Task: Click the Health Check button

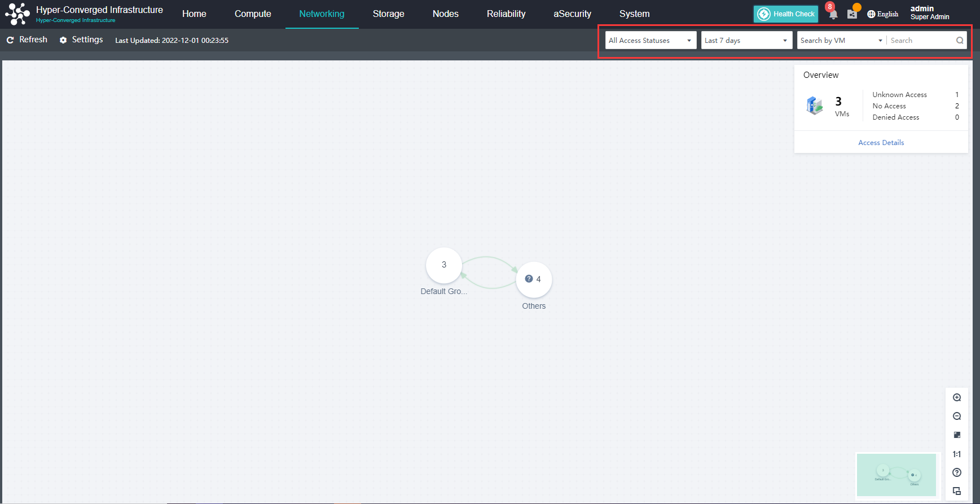Action: (x=786, y=14)
